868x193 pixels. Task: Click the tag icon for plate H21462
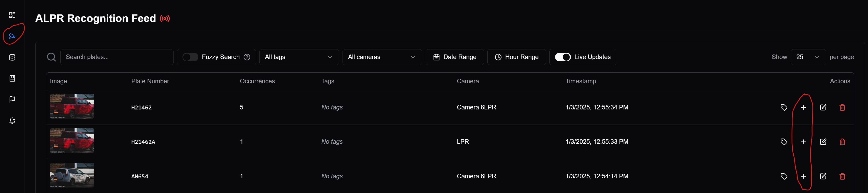pyautogui.click(x=784, y=108)
